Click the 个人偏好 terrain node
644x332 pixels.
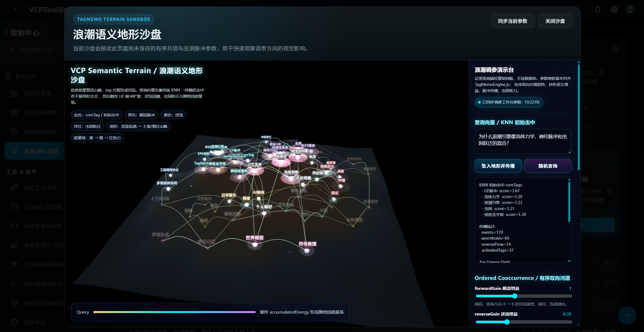(264, 213)
